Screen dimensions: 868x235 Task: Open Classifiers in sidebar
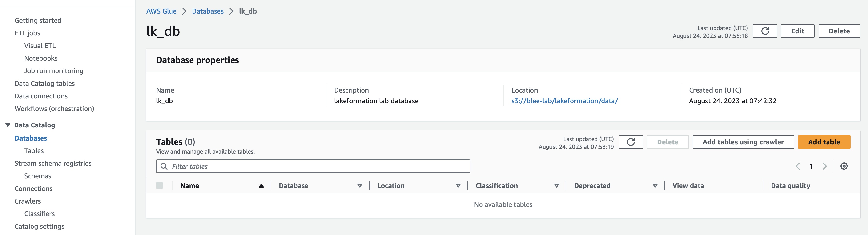[x=40, y=214]
